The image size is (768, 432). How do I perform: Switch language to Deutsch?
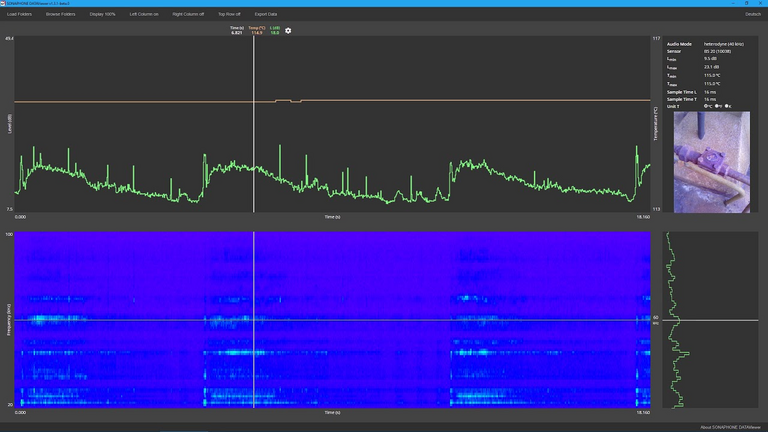[753, 14]
